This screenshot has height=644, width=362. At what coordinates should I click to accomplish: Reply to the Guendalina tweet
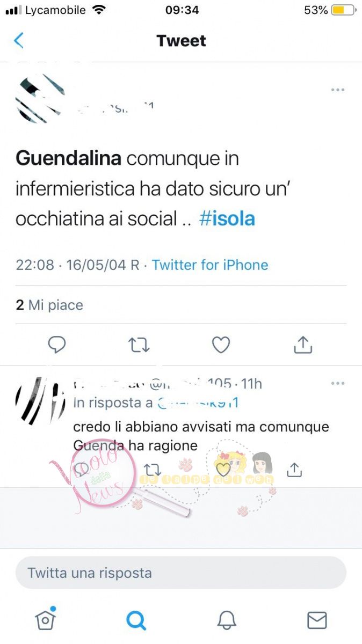57,345
